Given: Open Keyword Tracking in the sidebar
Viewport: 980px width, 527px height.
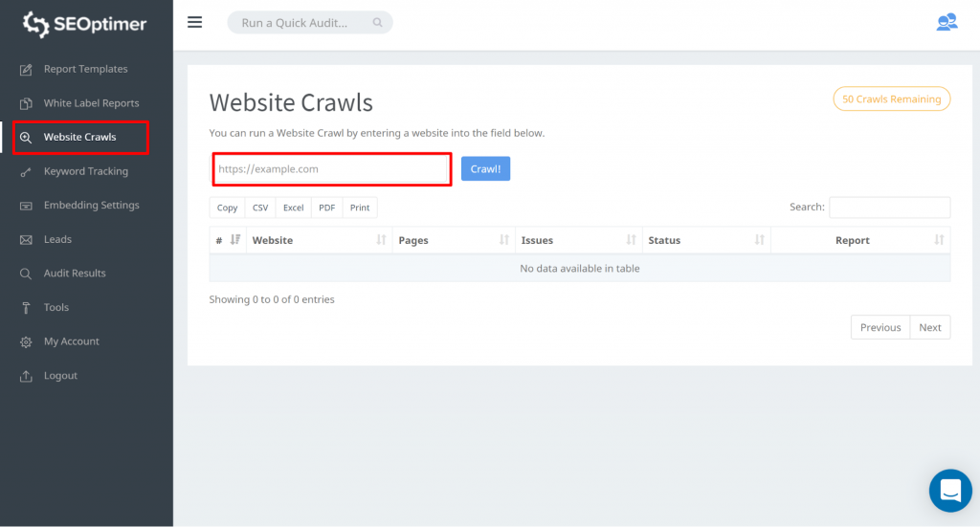Looking at the screenshot, I should [x=85, y=171].
